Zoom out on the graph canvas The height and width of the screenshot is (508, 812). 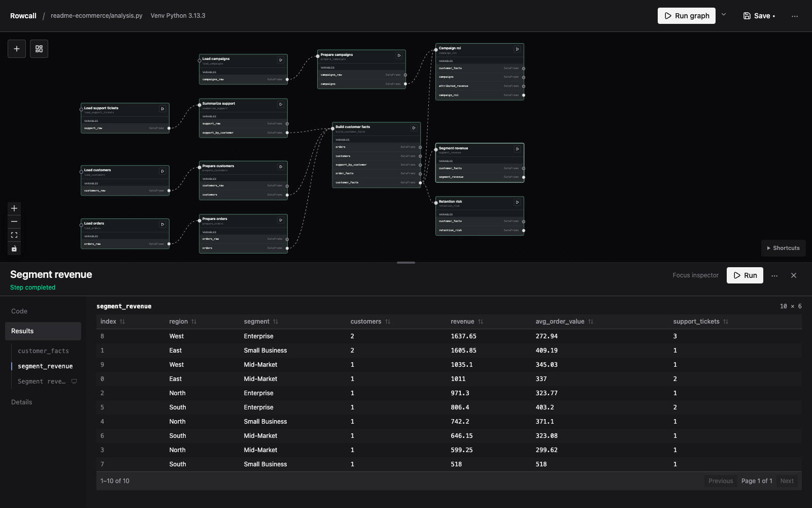click(14, 221)
